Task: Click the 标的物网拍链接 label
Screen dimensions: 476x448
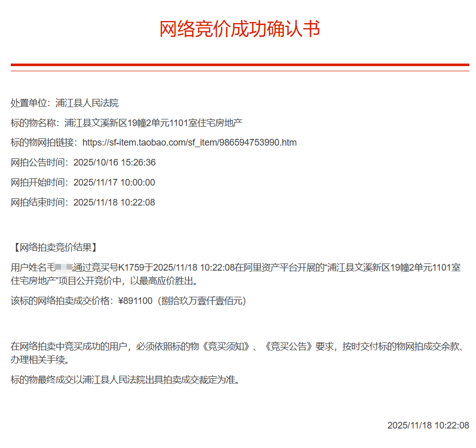Action: pyautogui.click(x=44, y=142)
